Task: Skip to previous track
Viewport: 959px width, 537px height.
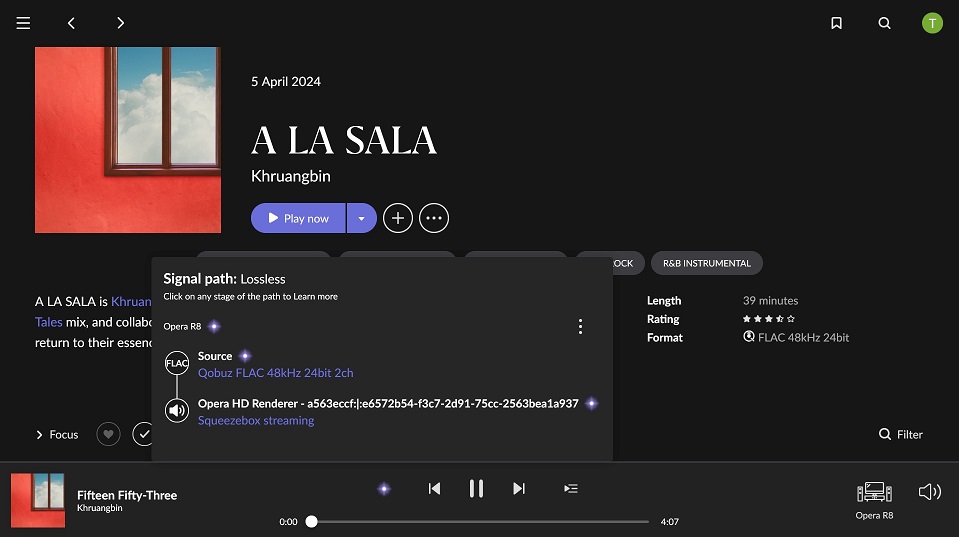Action: tap(434, 489)
